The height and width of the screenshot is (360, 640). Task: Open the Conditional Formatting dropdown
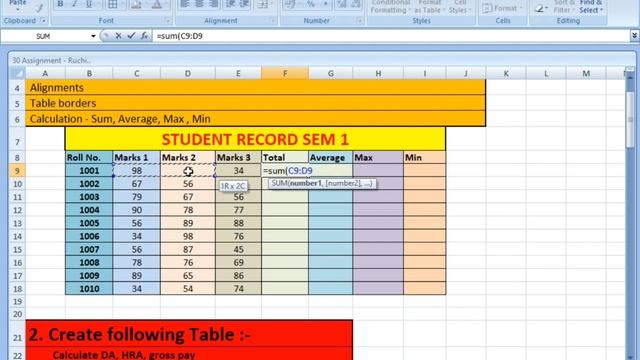[391, 7]
